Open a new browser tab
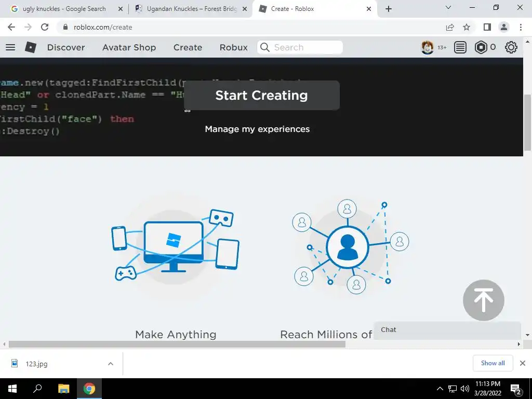 pos(389,9)
